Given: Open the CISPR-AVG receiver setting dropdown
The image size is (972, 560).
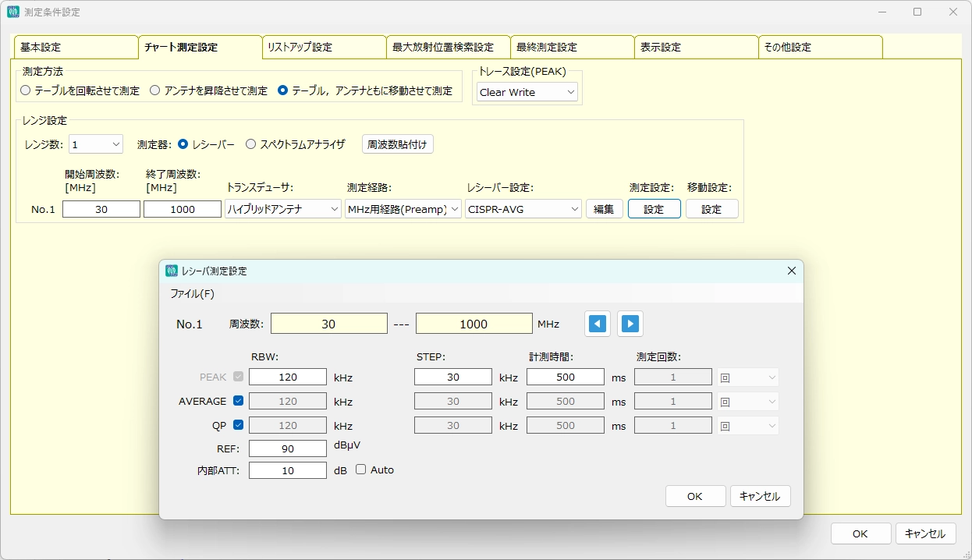Looking at the screenshot, I should click(523, 209).
